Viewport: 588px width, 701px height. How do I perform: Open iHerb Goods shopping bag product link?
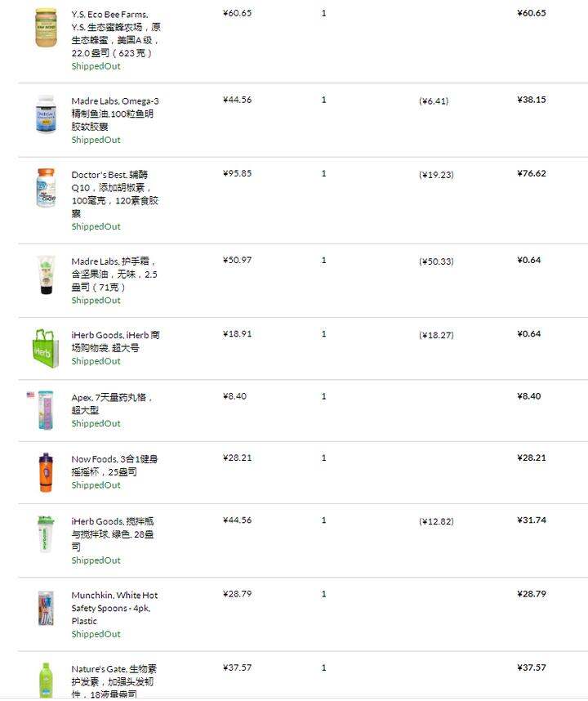[x=115, y=342]
